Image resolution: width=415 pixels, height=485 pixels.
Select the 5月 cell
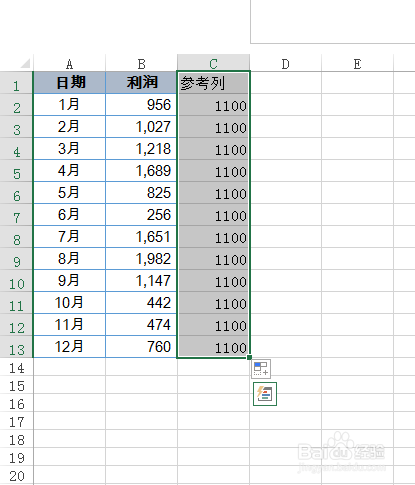click(x=70, y=193)
